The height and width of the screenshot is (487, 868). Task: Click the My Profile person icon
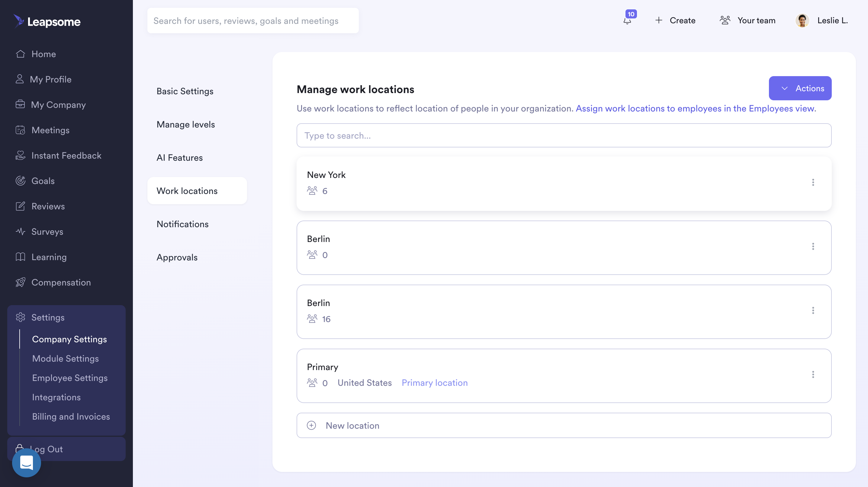(20, 79)
